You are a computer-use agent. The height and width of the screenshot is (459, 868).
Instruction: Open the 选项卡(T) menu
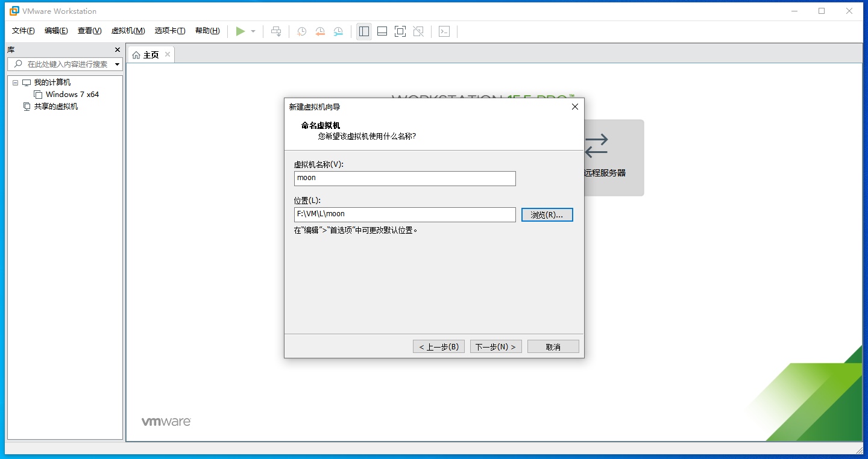coord(169,31)
